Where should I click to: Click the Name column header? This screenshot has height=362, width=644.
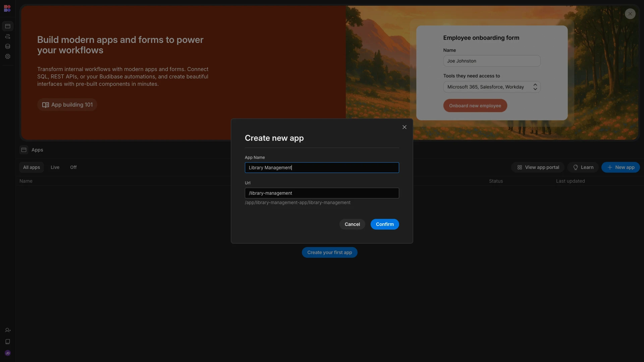(26, 181)
